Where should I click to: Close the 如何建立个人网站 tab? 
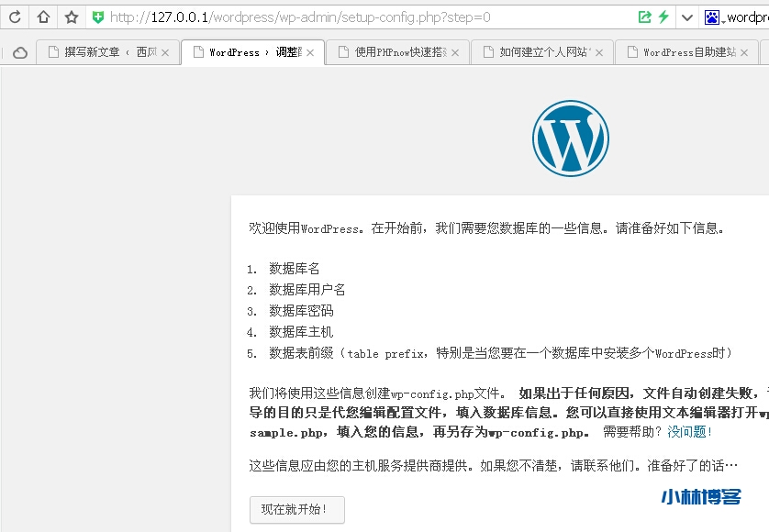coord(600,53)
